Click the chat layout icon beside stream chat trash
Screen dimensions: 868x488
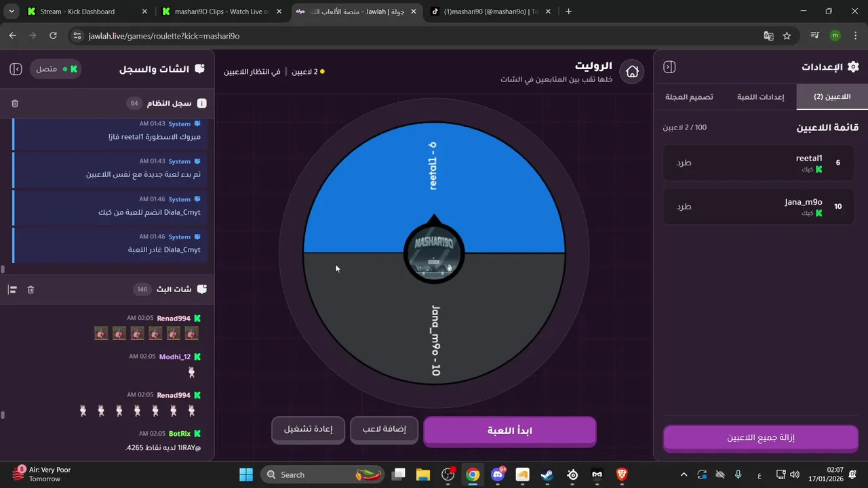coord(12,289)
